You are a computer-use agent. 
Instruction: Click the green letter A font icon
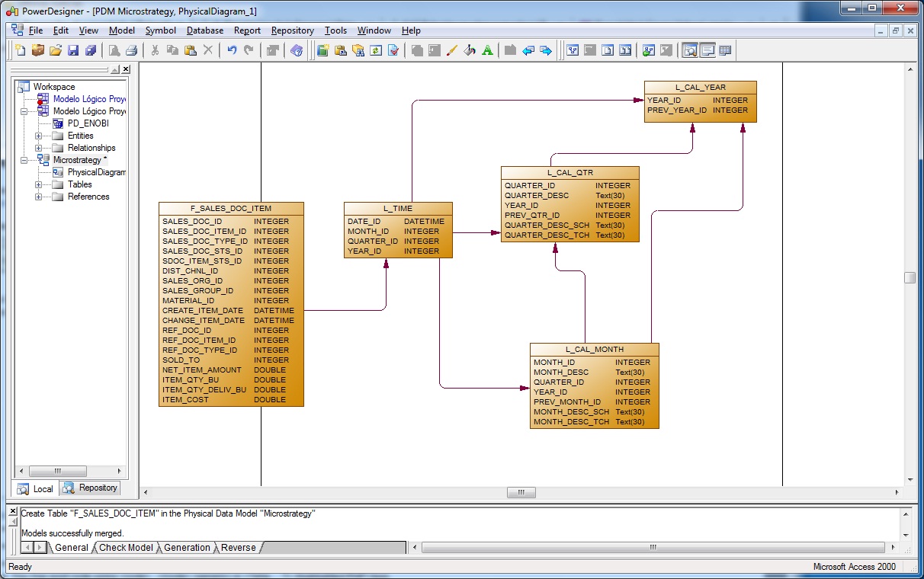[x=487, y=50]
